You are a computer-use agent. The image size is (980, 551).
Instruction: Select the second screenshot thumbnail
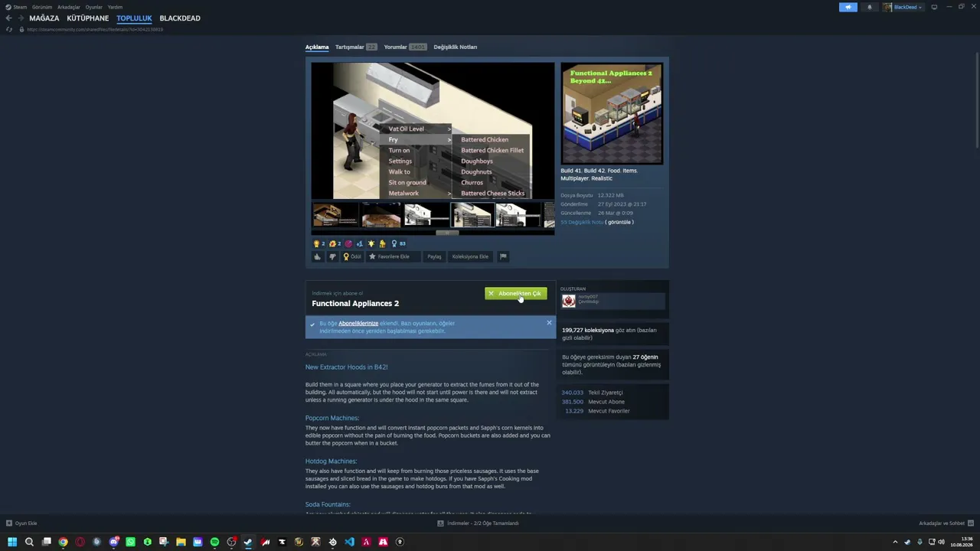tap(381, 214)
